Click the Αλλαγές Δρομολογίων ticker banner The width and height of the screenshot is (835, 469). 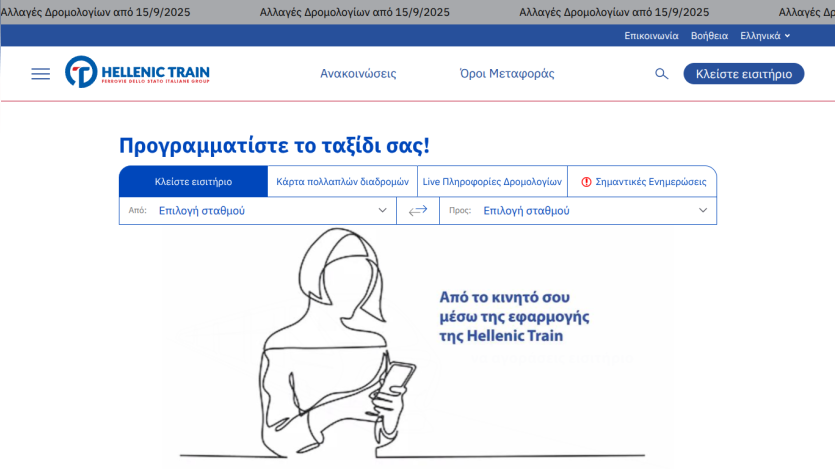(x=418, y=12)
